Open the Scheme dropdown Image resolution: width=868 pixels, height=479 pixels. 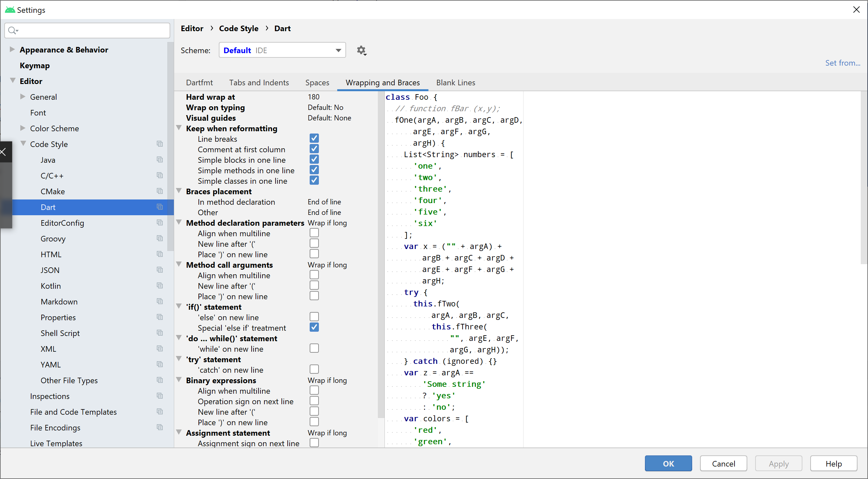pyautogui.click(x=338, y=50)
